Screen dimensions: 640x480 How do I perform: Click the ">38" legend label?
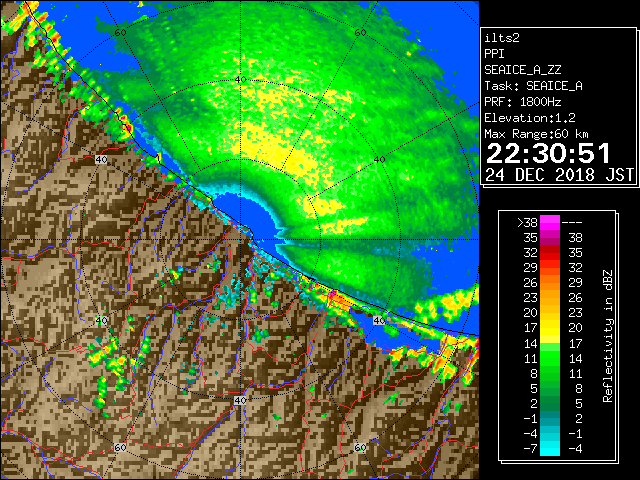pyautogui.click(x=527, y=222)
